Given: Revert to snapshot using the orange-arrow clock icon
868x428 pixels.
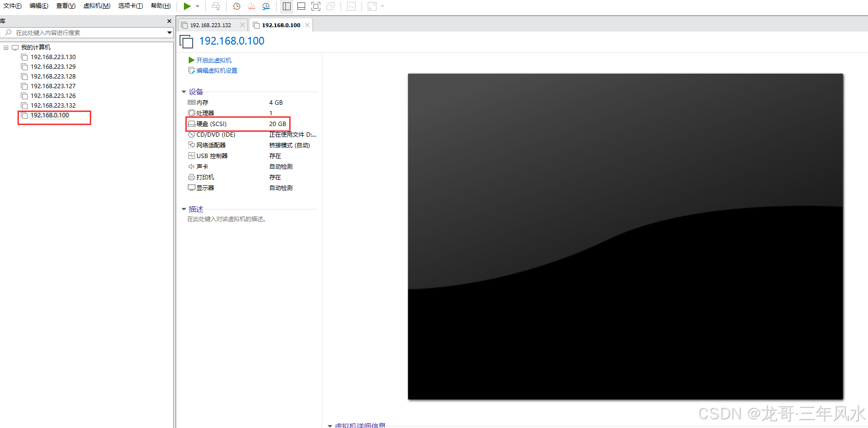Looking at the screenshot, I should (251, 6).
